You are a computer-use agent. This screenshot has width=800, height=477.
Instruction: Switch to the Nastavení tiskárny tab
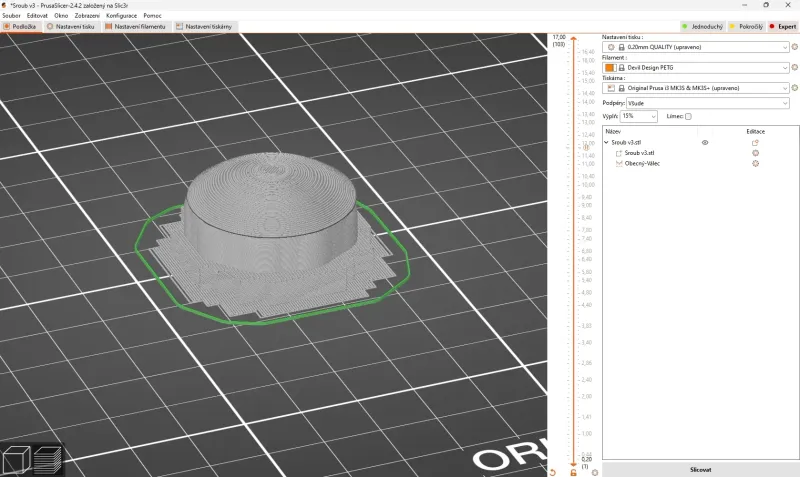pos(204,27)
